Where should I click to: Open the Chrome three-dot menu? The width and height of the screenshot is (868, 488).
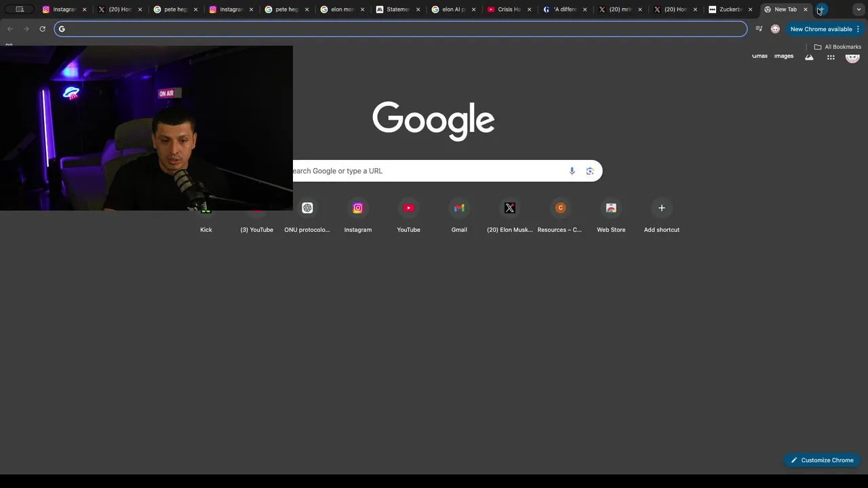858,29
